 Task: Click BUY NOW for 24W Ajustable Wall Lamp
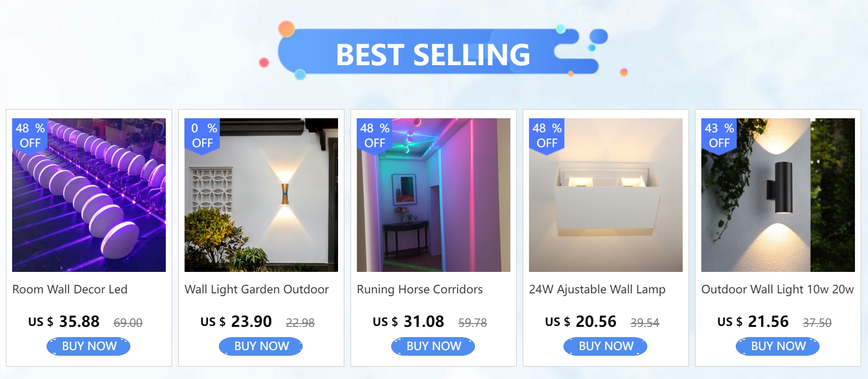(605, 346)
